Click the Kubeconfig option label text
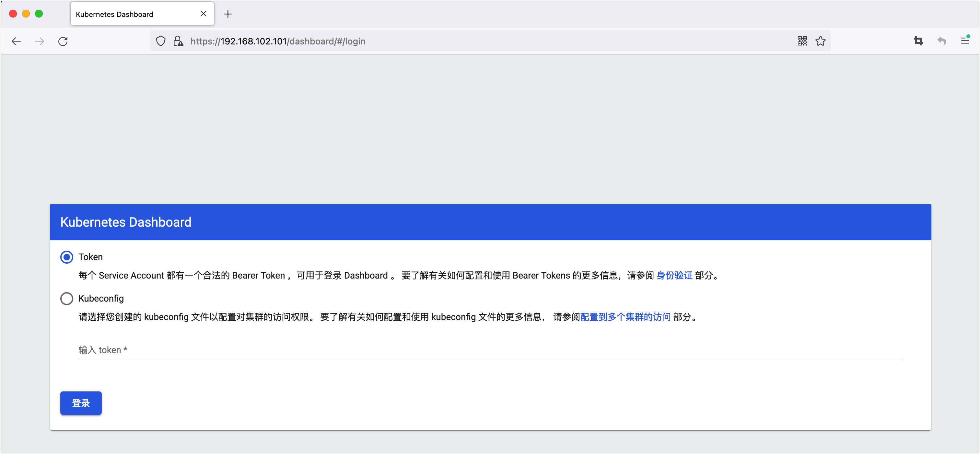Viewport: 980px width, 454px height. pyautogui.click(x=101, y=298)
